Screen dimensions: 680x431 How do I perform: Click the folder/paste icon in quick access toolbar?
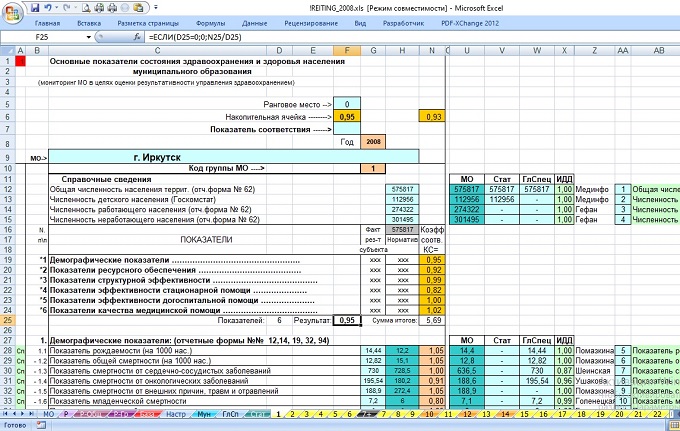click(138, 8)
